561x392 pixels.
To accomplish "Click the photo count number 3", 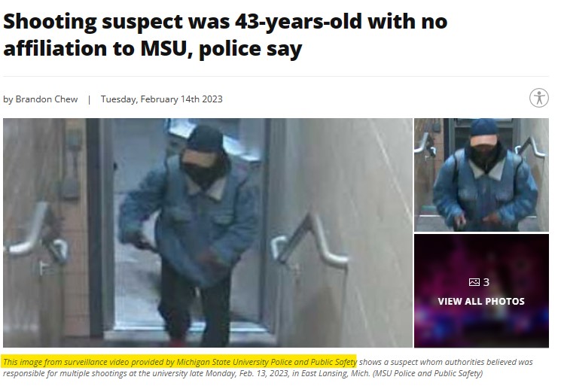I will [486, 282].
